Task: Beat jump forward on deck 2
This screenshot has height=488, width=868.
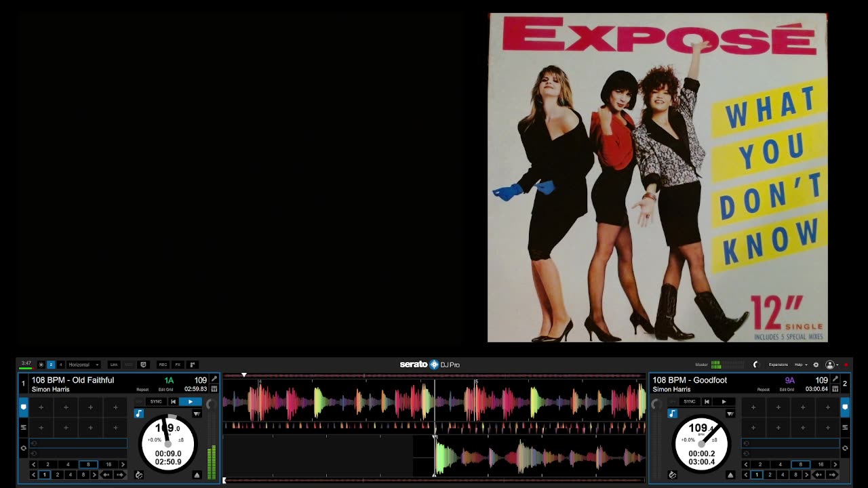Action: tap(832, 474)
